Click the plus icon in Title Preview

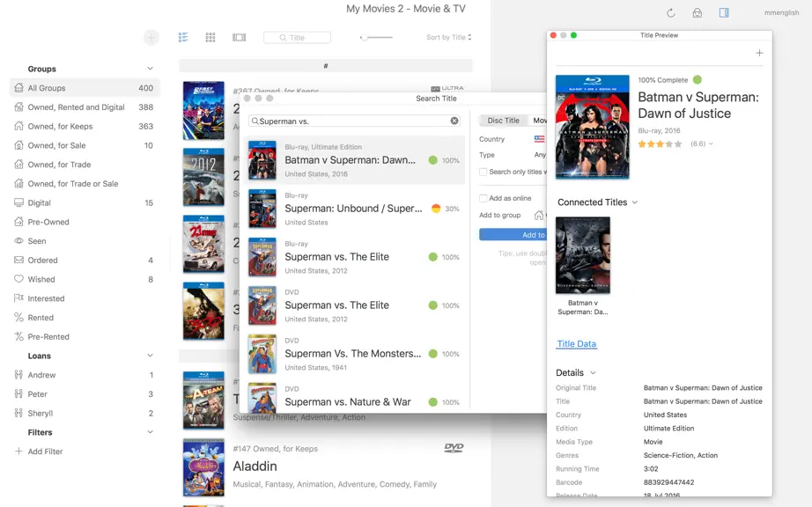pyautogui.click(x=759, y=53)
